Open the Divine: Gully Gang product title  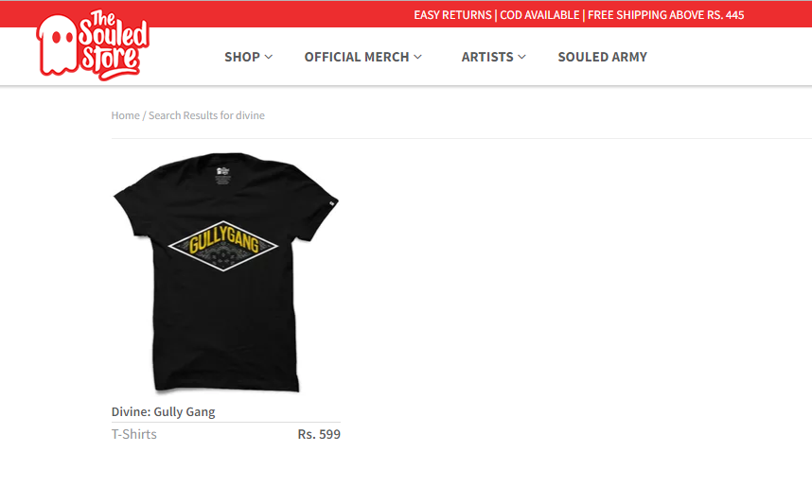click(x=163, y=412)
